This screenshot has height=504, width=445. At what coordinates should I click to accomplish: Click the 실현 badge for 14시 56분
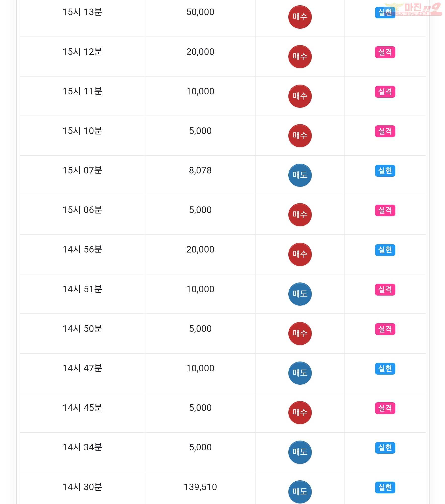385,250
